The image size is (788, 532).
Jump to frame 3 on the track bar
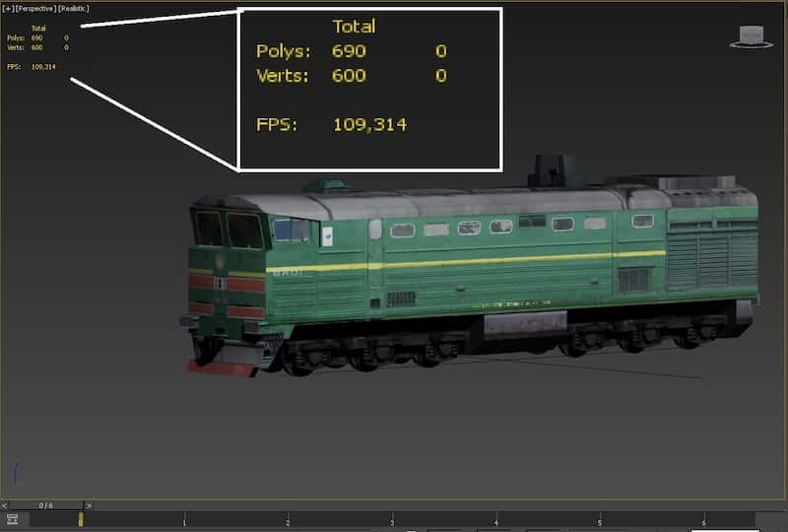(x=392, y=519)
